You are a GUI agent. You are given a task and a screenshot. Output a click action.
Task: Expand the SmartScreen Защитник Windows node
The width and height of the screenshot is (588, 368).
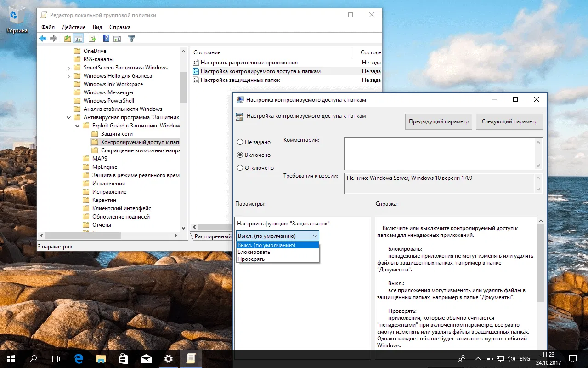click(69, 67)
